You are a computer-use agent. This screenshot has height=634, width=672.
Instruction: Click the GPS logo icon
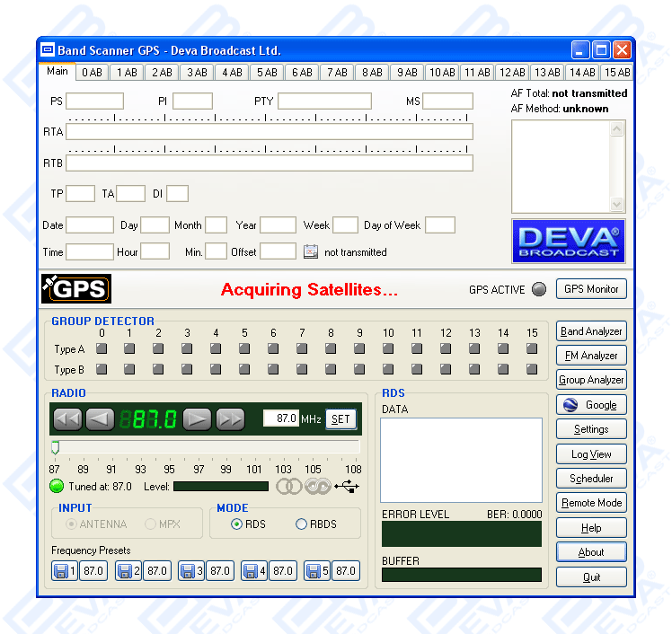click(x=76, y=288)
